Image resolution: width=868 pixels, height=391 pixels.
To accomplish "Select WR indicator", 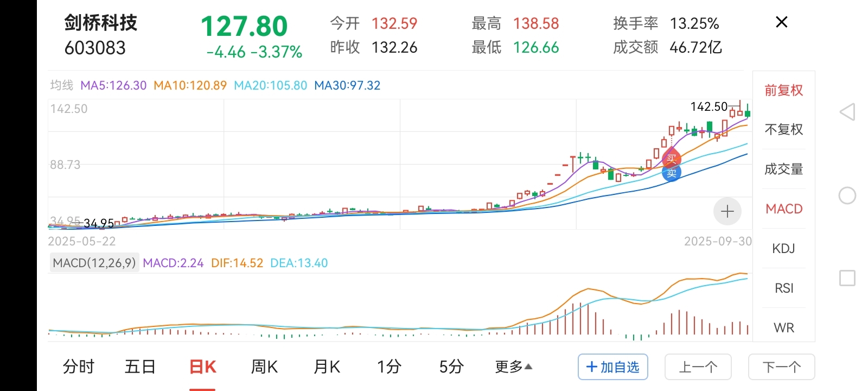I will click(783, 327).
